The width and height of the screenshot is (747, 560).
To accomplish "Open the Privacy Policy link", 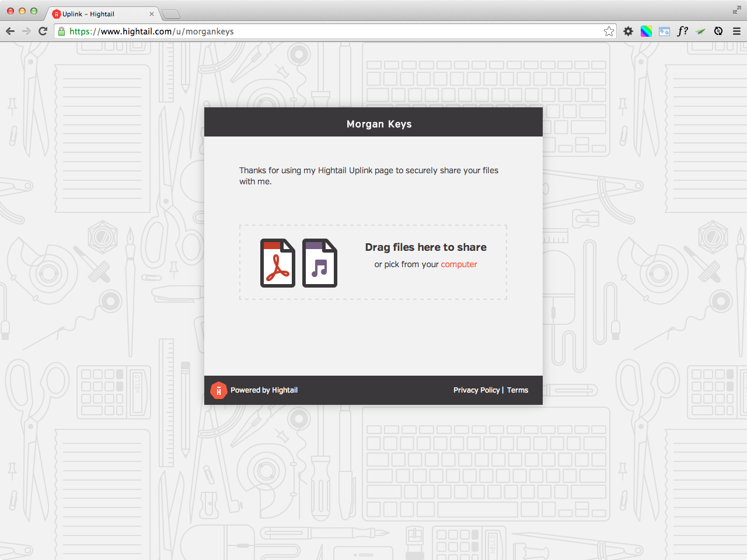I will click(x=476, y=390).
